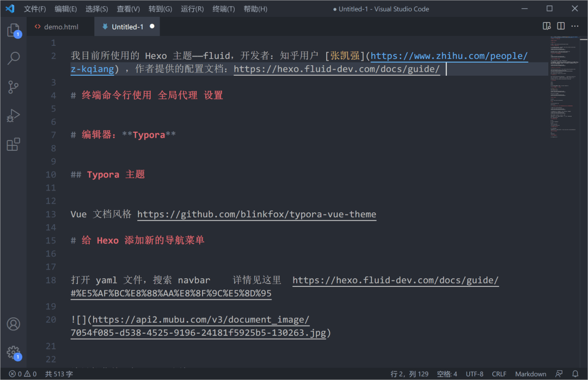Screen dimensions: 588x380
Task: Open the 运行(R) menu
Action: [x=192, y=9]
